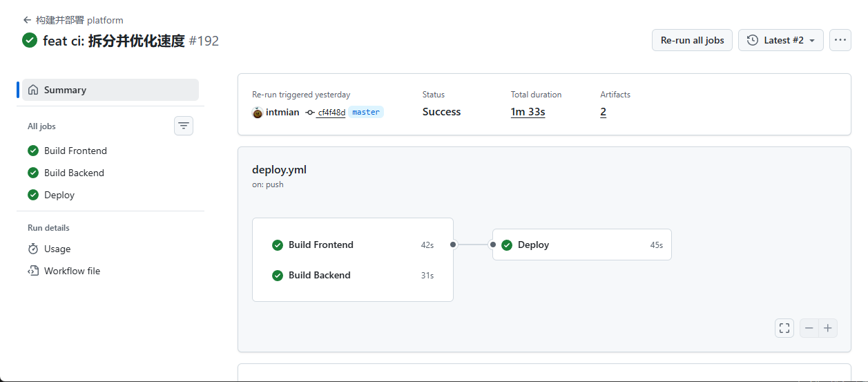Open the Usage run details page
Image resolution: width=868 pixels, height=382 pixels.
click(x=57, y=249)
